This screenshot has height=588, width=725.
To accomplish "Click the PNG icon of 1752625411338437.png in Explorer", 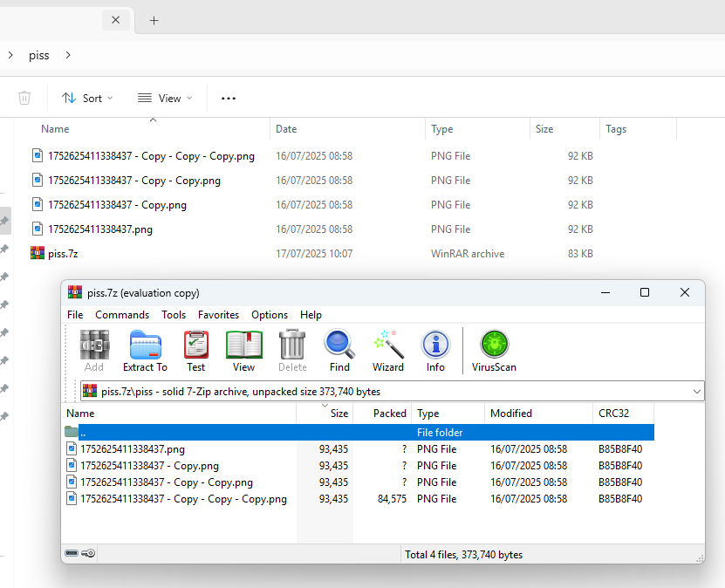I will click(x=38, y=229).
